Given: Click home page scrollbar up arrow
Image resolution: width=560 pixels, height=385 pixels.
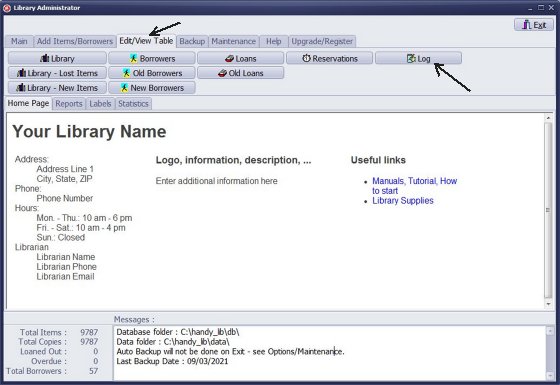Looking at the screenshot, I should tap(548, 118).
